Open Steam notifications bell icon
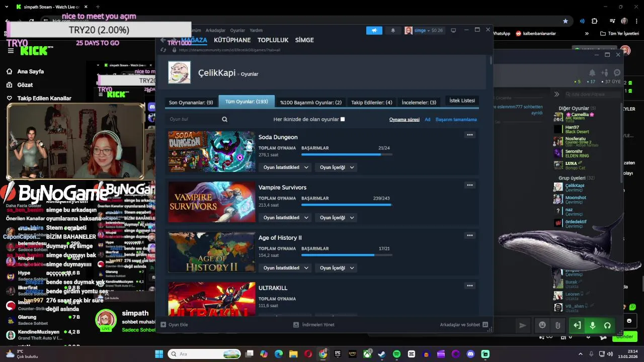The image size is (644, 362). (x=393, y=30)
